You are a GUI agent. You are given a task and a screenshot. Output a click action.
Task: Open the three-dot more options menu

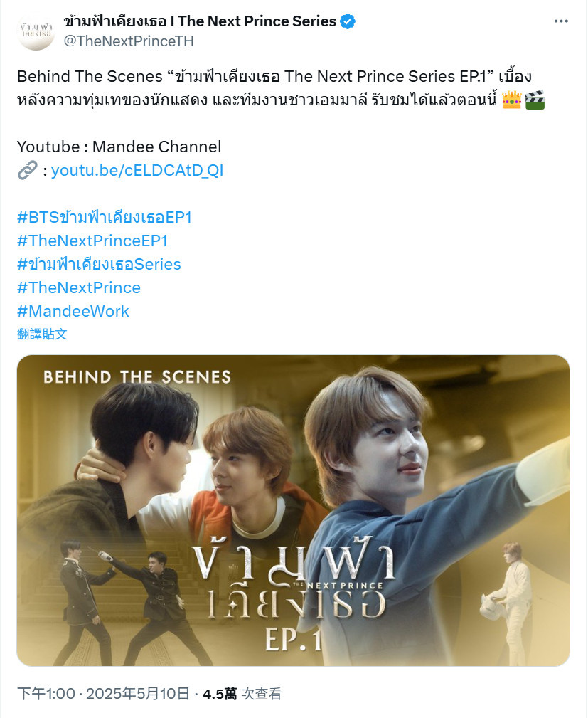coord(560,21)
